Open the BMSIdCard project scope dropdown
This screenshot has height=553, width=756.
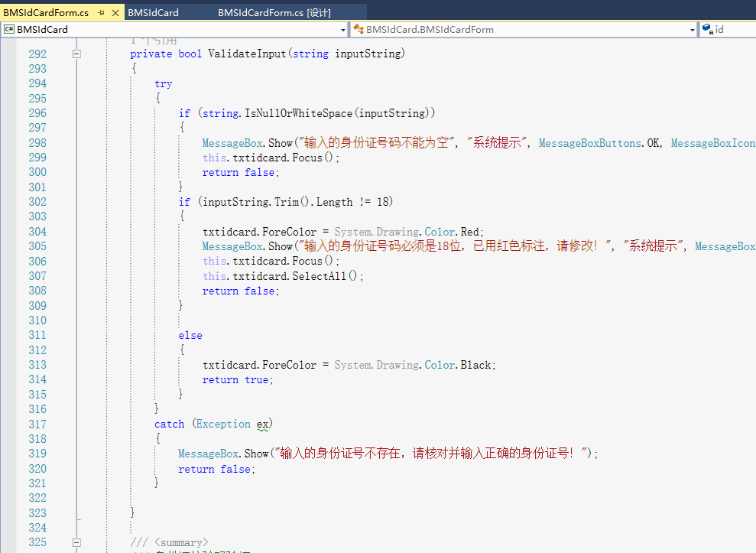coord(342,29)
